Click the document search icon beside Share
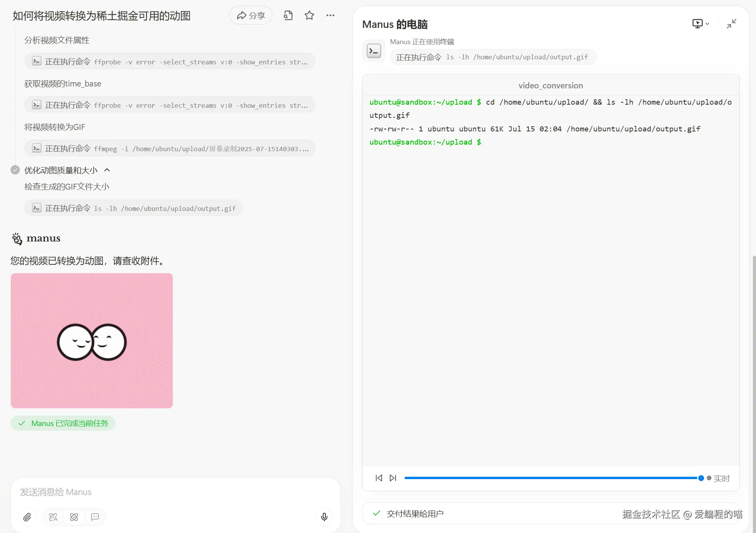 pyautogui.click(x=288, y=16)
